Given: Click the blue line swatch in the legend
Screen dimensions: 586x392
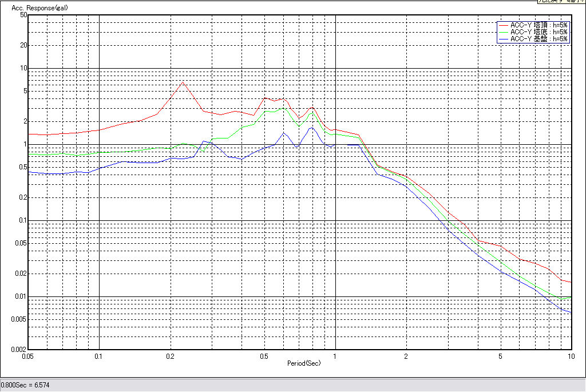Looking at the screenshot, I should pyautogui.click(x=503, y=39).
